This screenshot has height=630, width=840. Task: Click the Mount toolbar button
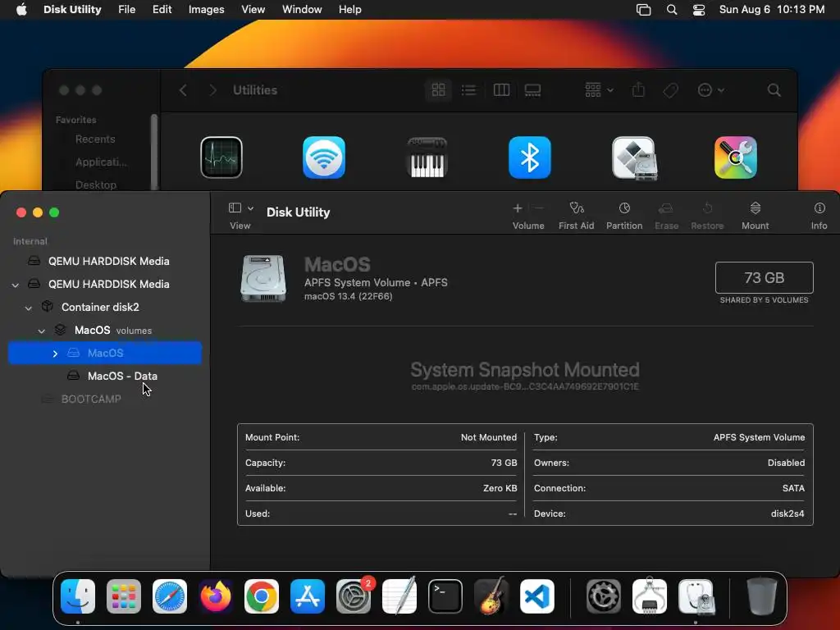coord(755,216)
